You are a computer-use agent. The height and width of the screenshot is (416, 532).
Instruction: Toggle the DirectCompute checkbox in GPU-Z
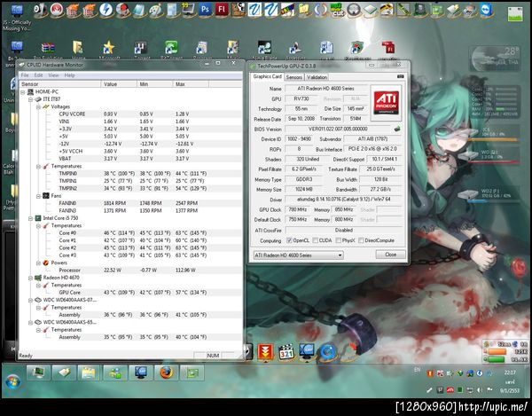pyautogui.click(x=361, y=240)
